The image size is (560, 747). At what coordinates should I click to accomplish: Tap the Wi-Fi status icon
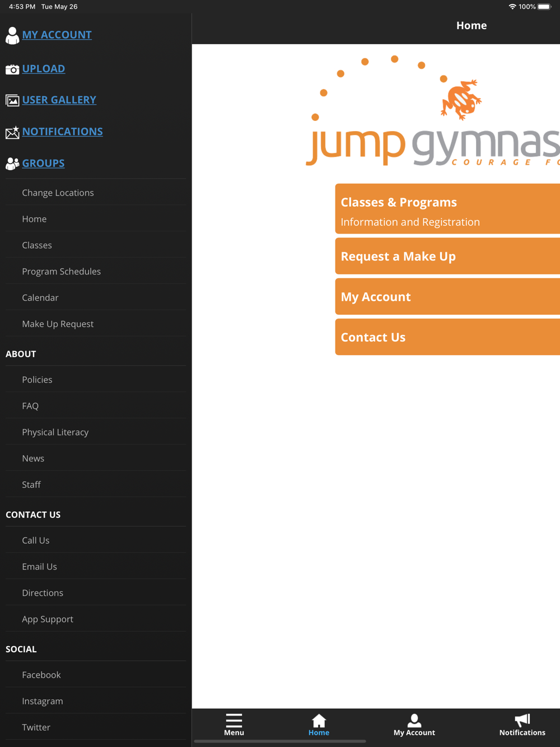[512, 7]
